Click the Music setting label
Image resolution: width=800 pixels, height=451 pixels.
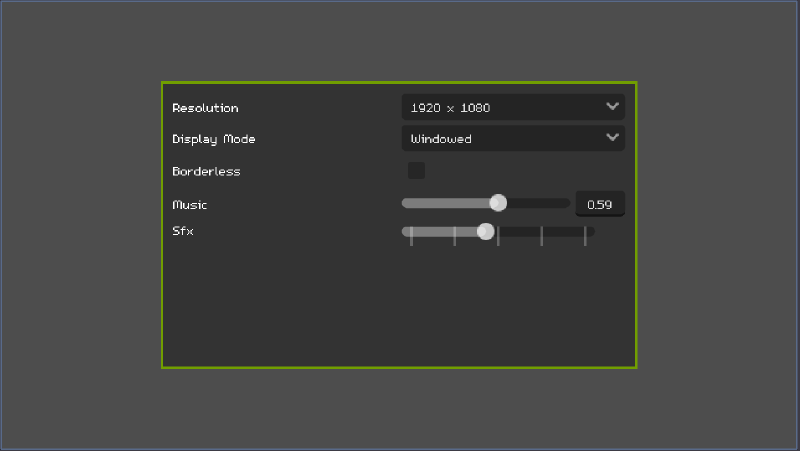pos(189,204)
